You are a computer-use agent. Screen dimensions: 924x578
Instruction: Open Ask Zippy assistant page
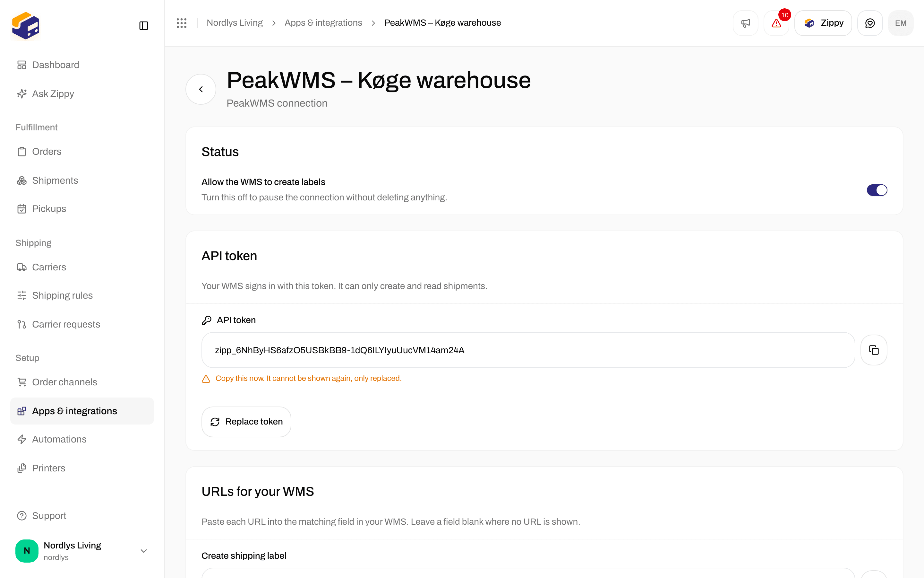82,94
